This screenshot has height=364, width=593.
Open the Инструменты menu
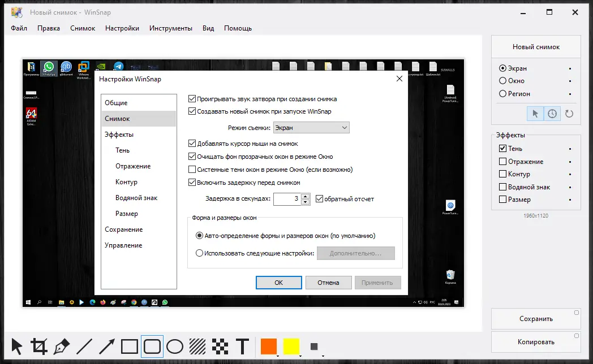(171, 28)
